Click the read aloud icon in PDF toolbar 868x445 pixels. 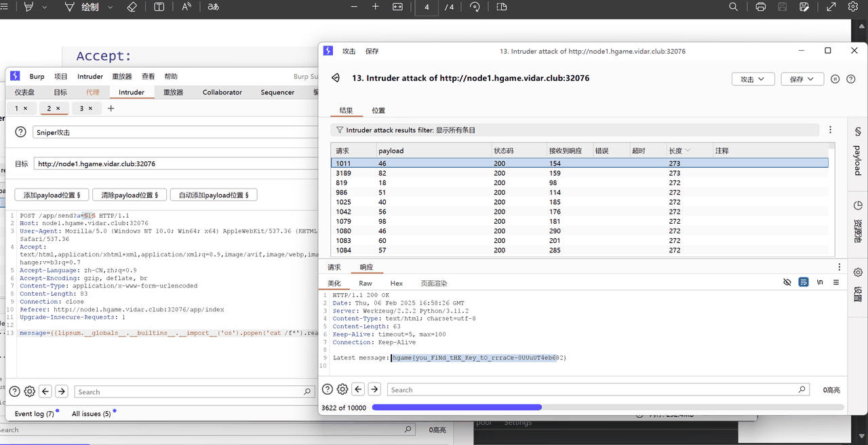[x=186, y=7]
